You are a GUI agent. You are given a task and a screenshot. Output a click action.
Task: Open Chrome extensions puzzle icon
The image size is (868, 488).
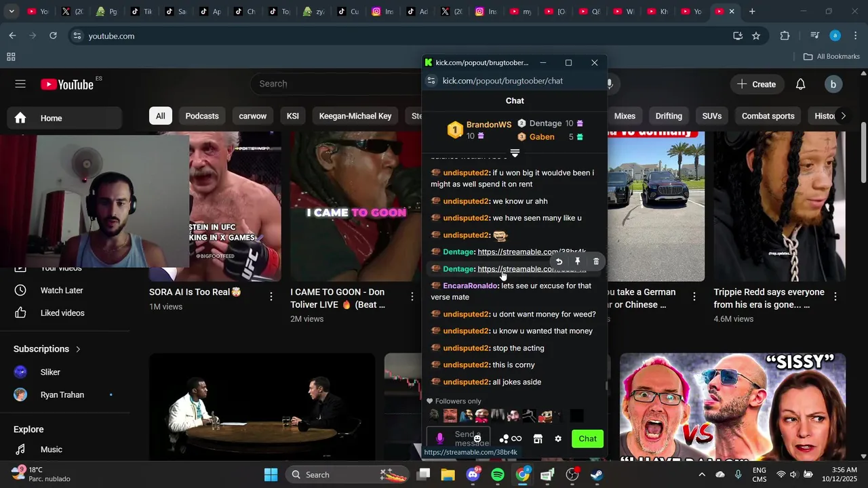785,36
